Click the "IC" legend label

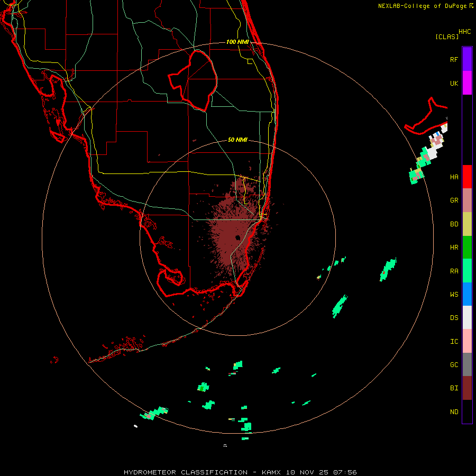(454, 342)
